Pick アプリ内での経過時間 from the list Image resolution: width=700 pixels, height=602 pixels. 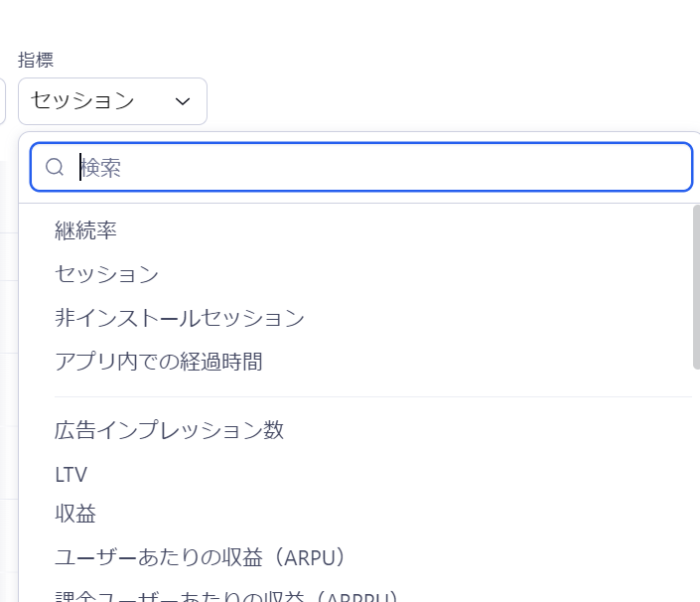click(x=159, y=362)
